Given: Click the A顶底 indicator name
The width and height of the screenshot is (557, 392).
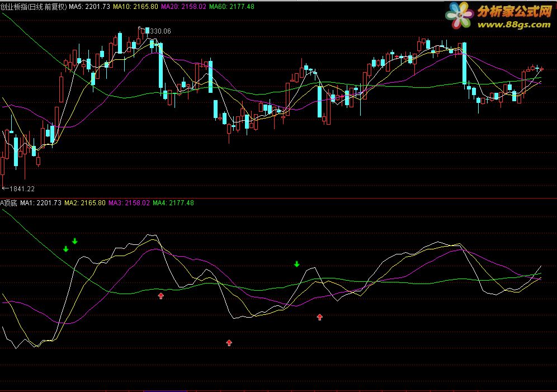Looking at the screenshot, I should pos(8,203).
